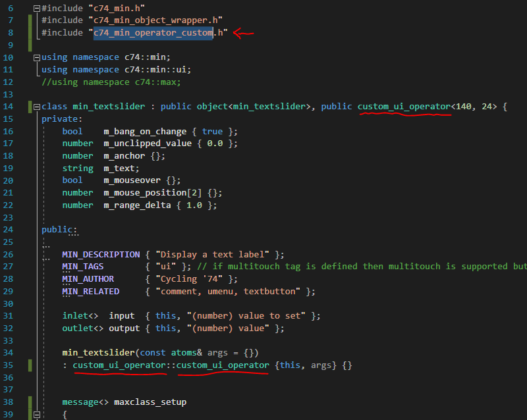Viewport: 527px width, 420px height.
Task: Click the outlet<> type on line 32
Action: 83,328
